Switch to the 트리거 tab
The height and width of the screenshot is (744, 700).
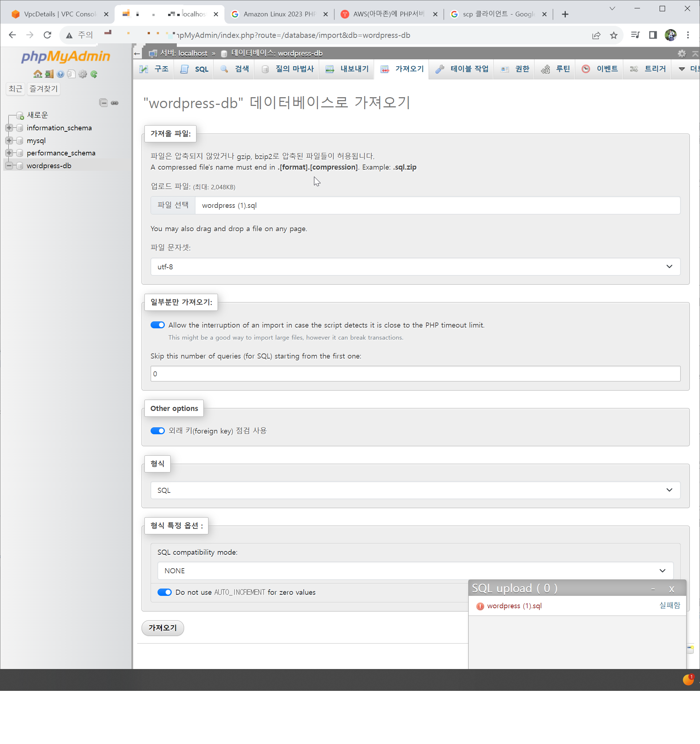(648, 69)
